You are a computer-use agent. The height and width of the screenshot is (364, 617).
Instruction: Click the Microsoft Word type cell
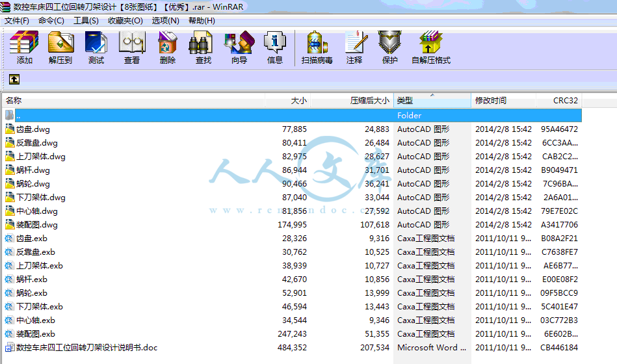coord(432,348)
